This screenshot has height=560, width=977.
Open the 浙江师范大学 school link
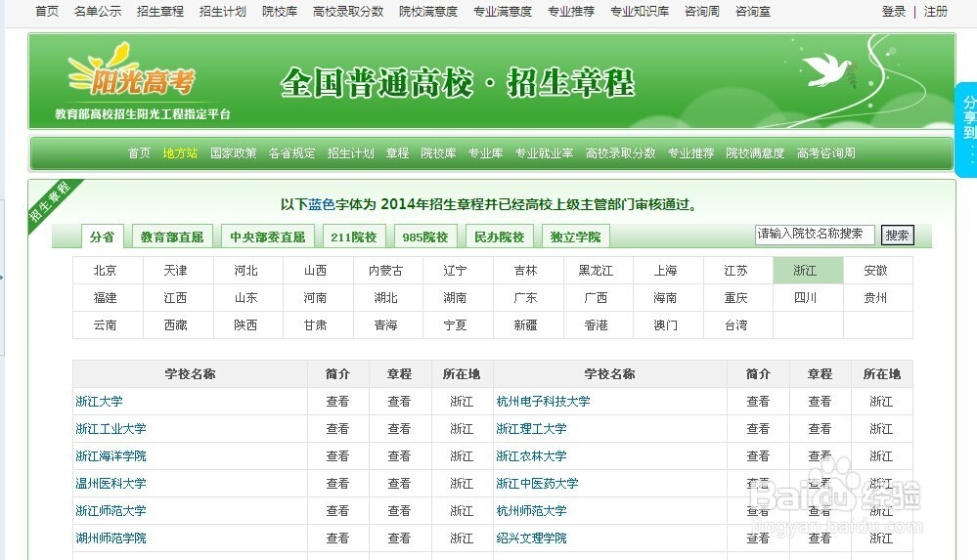pos(111,511)
